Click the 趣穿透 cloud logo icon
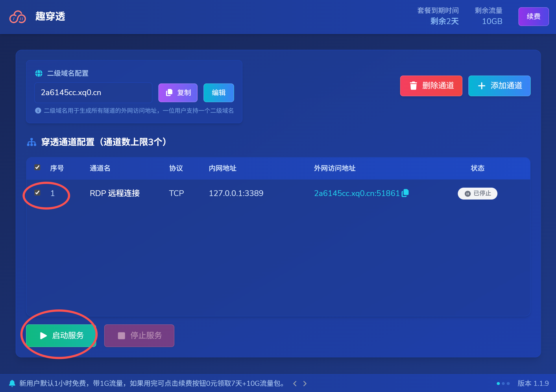Screen dimensions: 556x392 (x=17, y=17)
